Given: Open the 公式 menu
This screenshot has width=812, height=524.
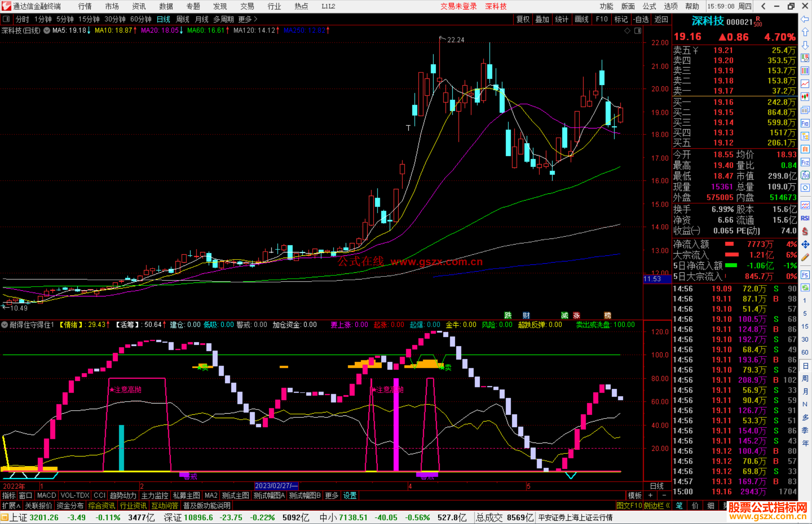Looking at the screenshot, I should tap(649, 6).
